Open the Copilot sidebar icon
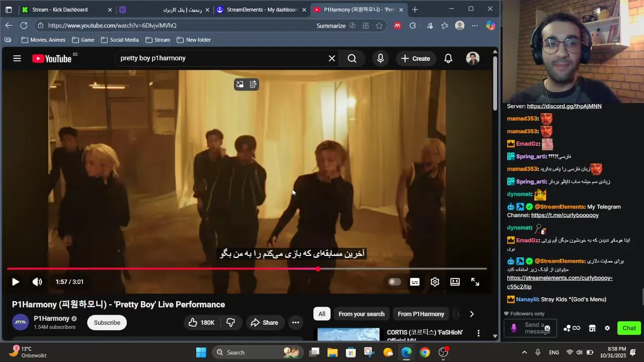Screen dimensions: 644x362 click(x=491, y=26)
